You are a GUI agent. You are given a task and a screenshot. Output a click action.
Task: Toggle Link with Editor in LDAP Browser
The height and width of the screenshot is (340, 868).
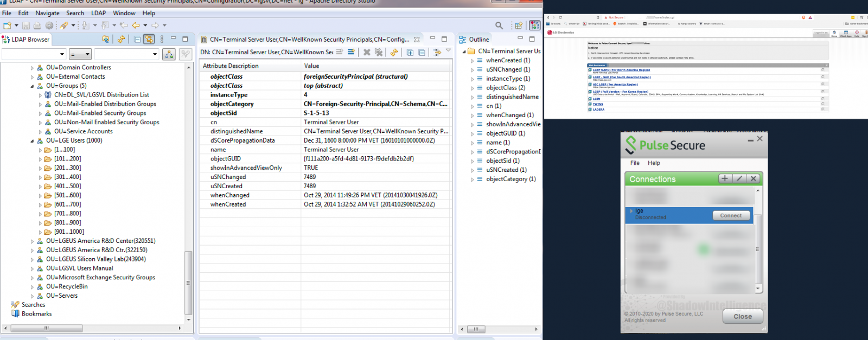pyautogui.click(x=149, y=39)
